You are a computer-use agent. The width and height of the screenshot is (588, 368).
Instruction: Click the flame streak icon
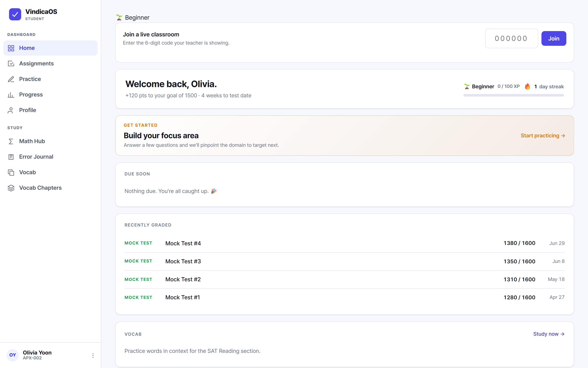click(528, 86)
